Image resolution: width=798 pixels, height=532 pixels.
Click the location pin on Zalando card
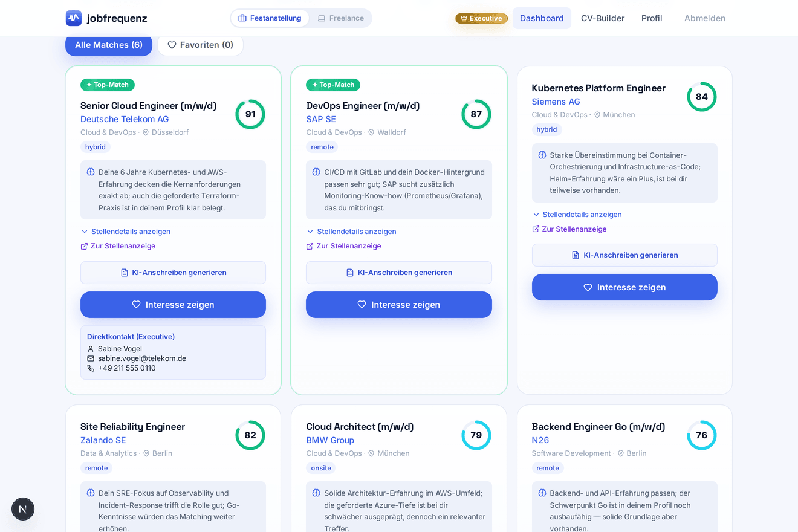click(146, 453)
